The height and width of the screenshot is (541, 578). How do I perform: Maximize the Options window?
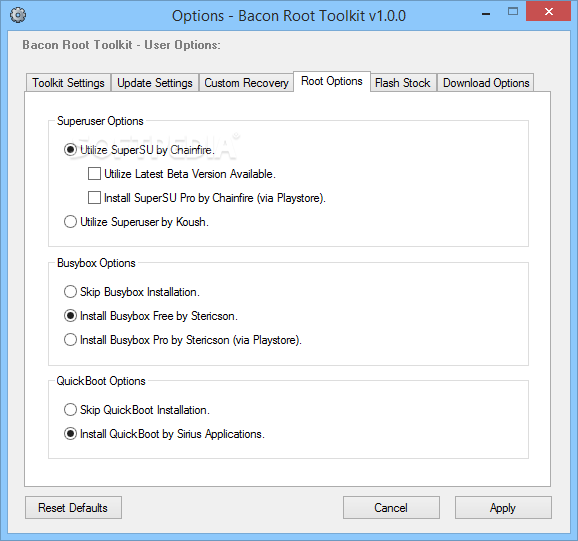pos(513,12)
